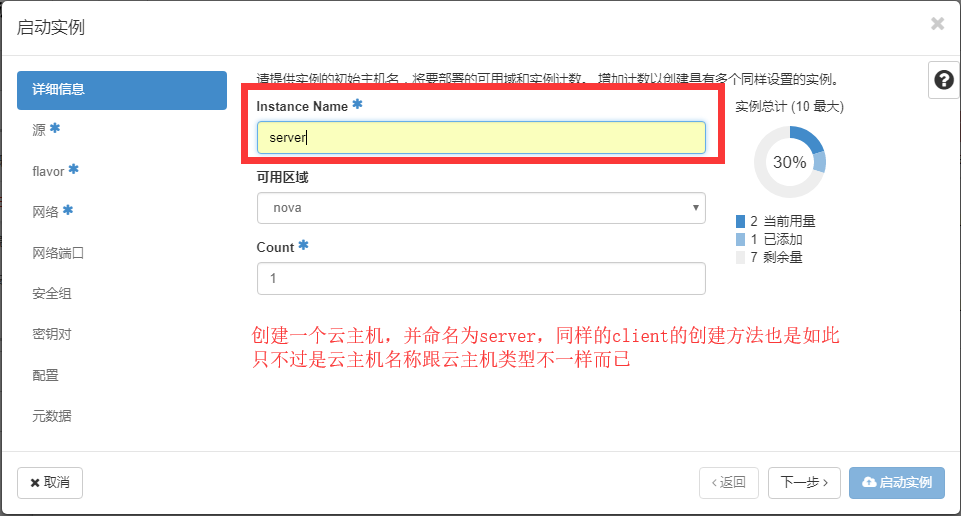Click the 返回 back button

tap(729, 483)
